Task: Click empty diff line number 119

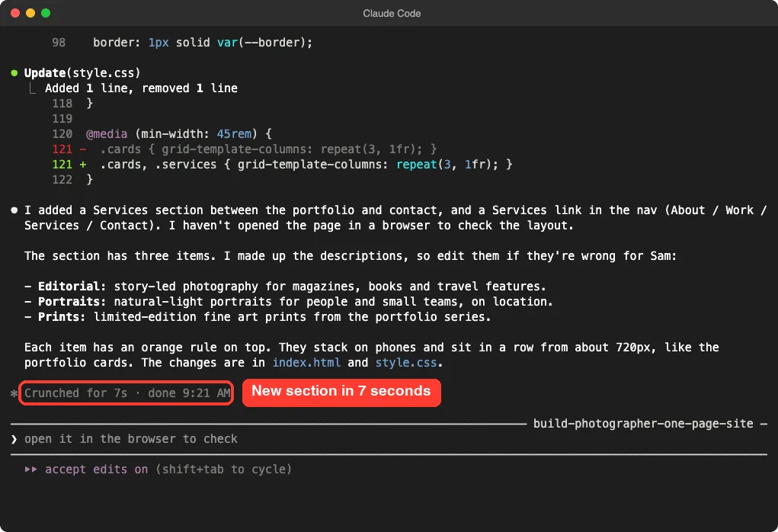Action: tap(62, 119)
